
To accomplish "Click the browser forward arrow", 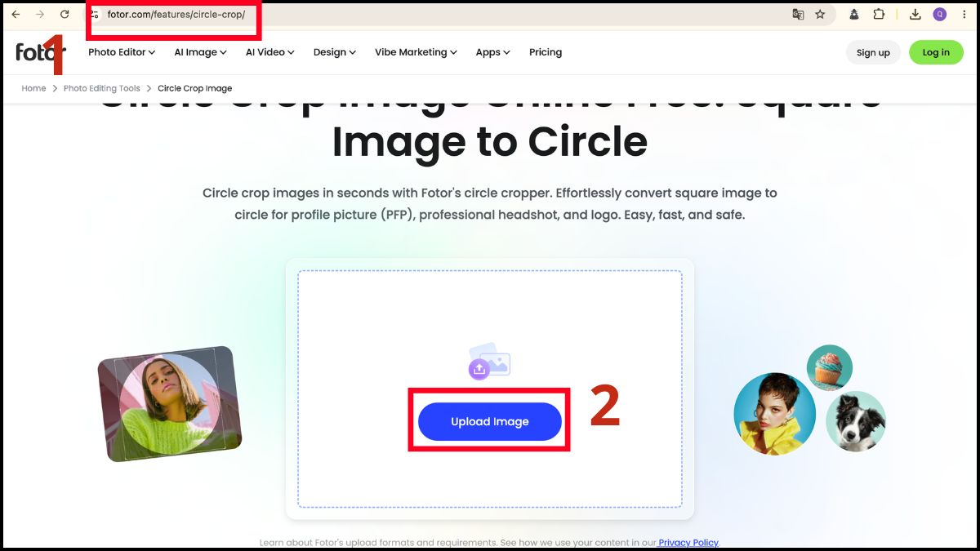I will click(40, 15).
